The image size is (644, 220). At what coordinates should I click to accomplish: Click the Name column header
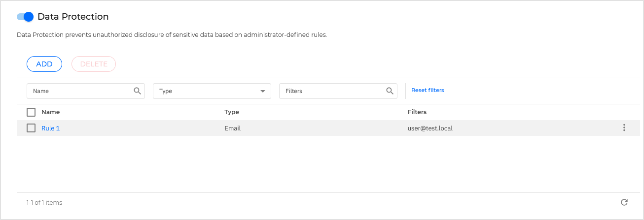[x=50, y=112]
